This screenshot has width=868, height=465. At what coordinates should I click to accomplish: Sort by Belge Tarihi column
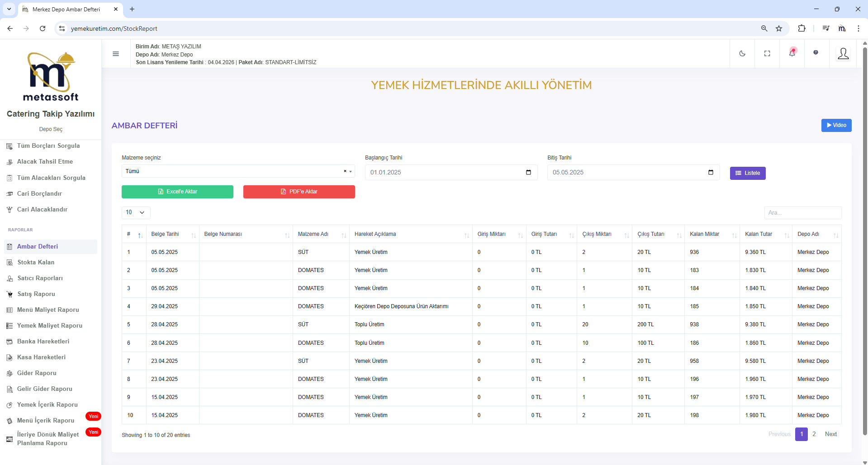[x=173, y=234]
